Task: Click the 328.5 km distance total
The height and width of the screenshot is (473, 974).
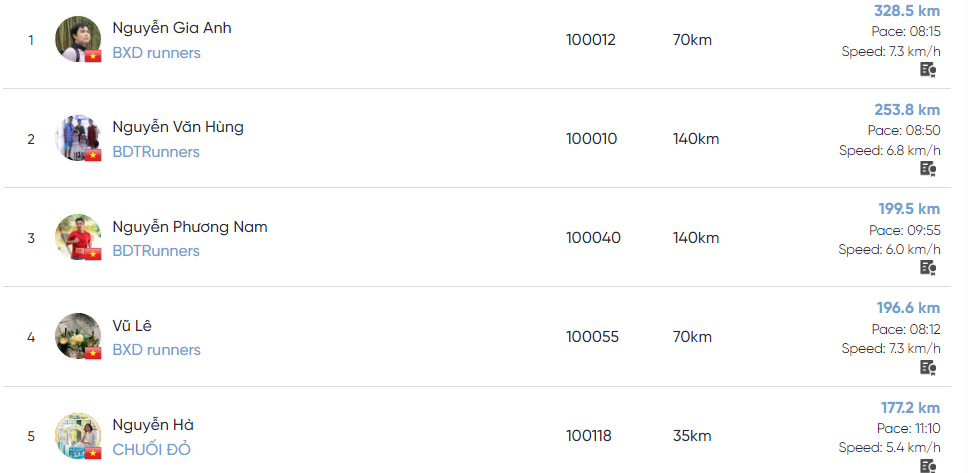Action: click(x=907, y=11)
